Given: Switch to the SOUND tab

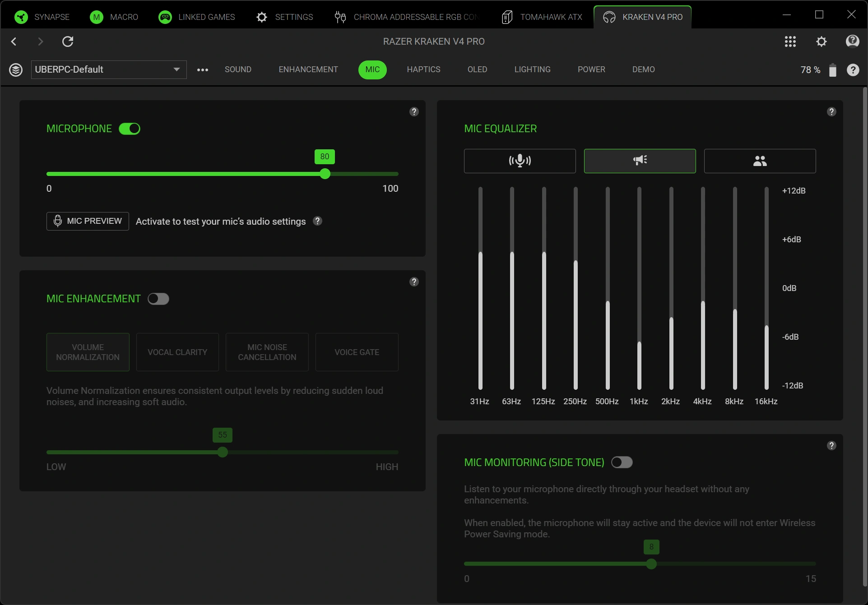Looking at the screenshot, I should click(238, 69).
